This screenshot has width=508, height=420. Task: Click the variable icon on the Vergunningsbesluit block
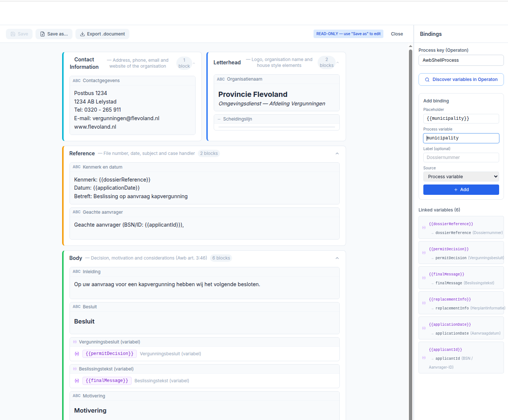pyautogui.click(x=75, y=342)
